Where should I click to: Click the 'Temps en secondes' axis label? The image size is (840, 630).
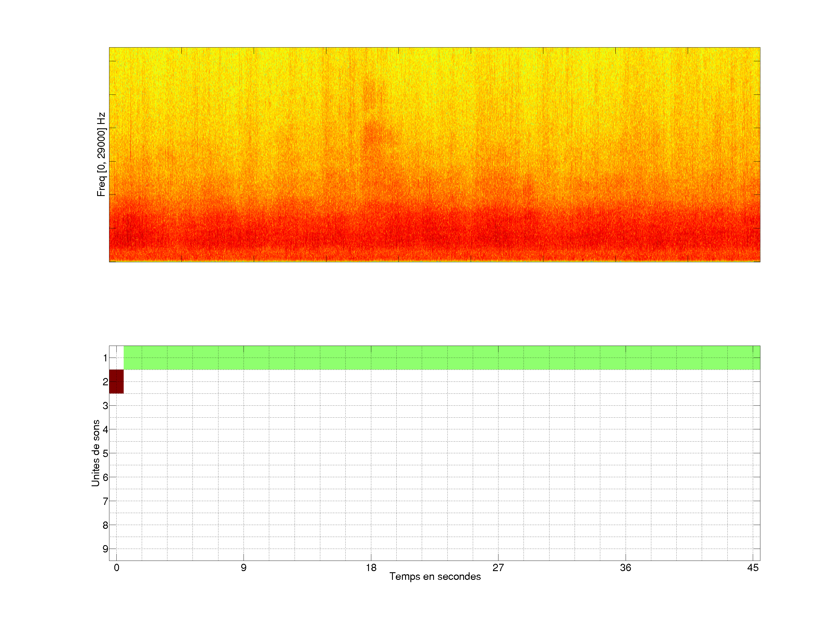pos(435,576)
